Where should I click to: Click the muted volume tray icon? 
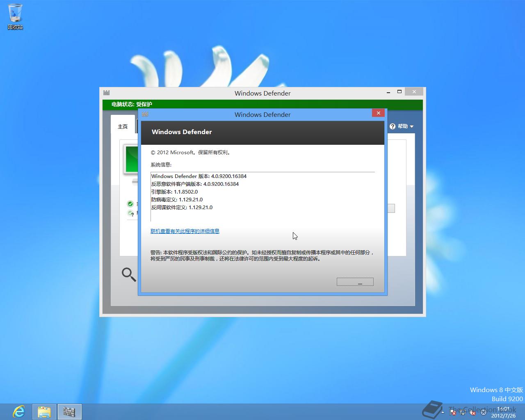472,412
